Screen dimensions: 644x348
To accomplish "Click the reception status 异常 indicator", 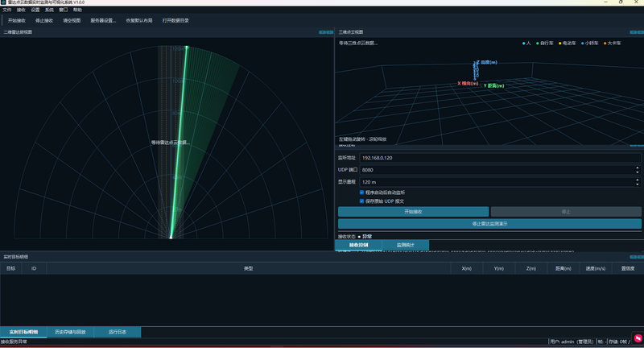I will 365,237.
